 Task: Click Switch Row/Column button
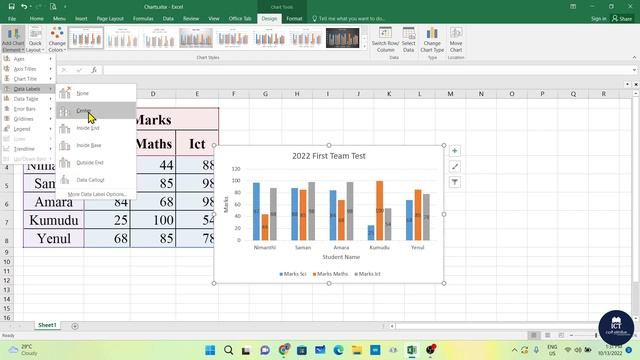[385, 40]
